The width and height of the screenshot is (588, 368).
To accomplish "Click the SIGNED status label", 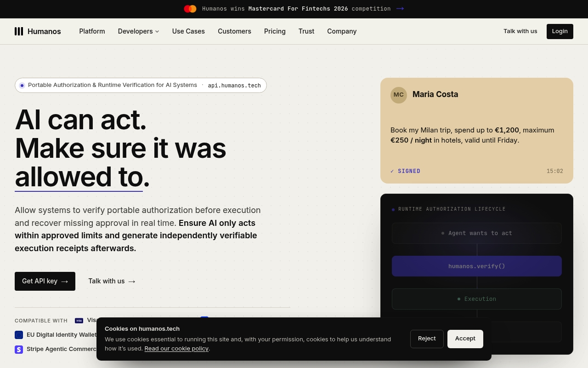I will (x=406, y=171).
